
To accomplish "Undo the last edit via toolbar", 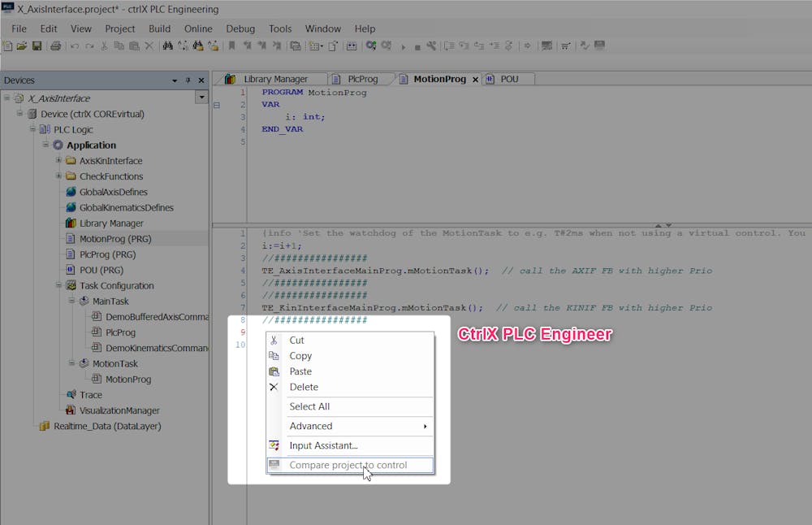I will point(76,46).
